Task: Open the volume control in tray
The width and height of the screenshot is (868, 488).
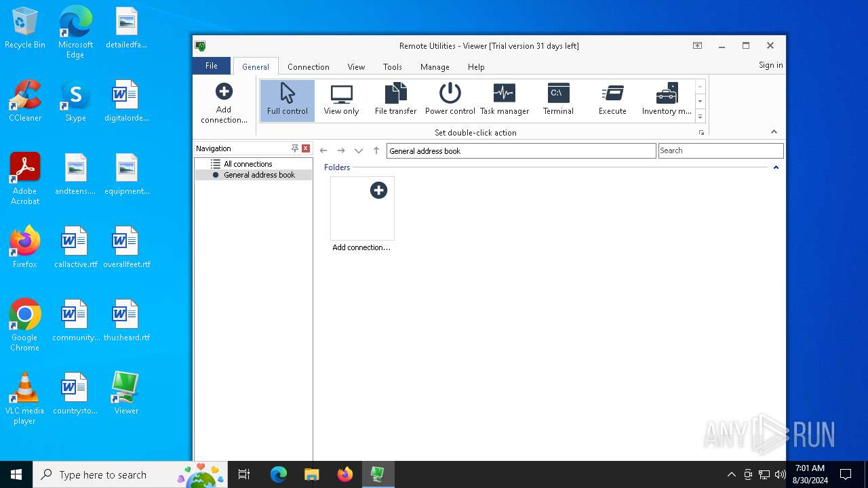Action: [781, 474]
